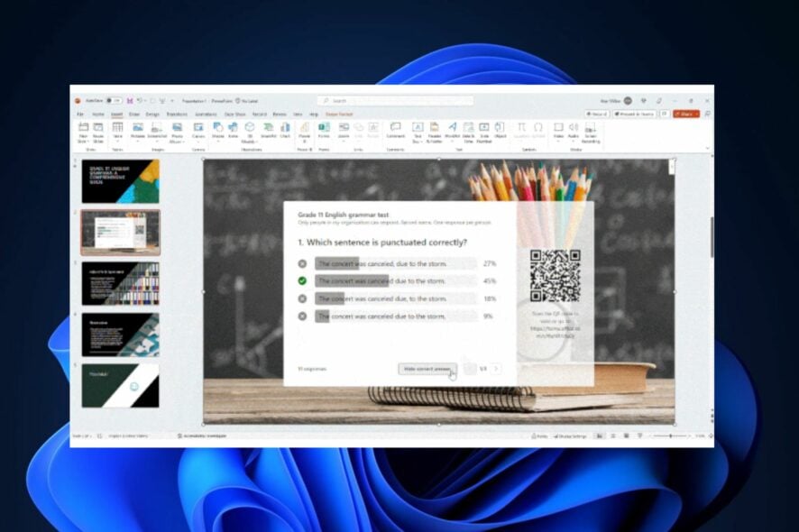This screenshot has width=799, height=532.
Task: Insert Shapes from the Insert ribbon
Action: tap(216, 128)
